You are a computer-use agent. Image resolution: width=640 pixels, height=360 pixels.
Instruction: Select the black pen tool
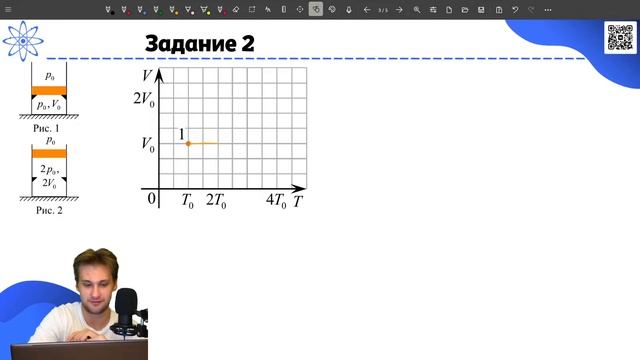109,10
